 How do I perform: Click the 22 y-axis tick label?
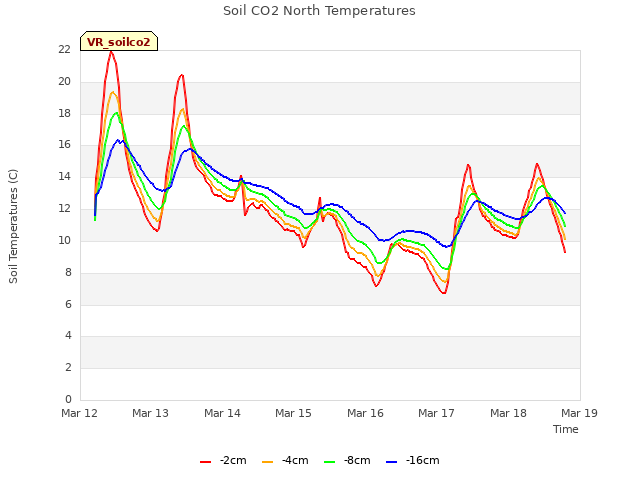[x=64, y=50]
